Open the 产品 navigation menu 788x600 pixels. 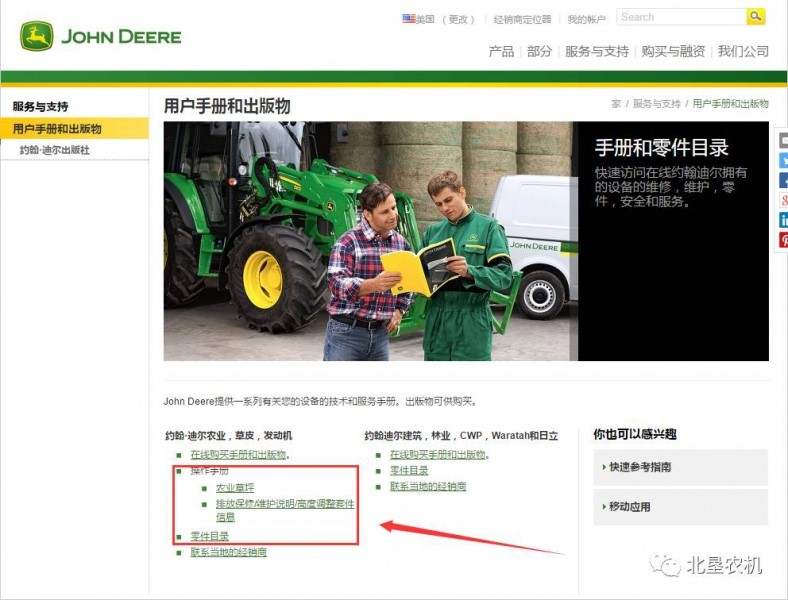pos(501,51)
